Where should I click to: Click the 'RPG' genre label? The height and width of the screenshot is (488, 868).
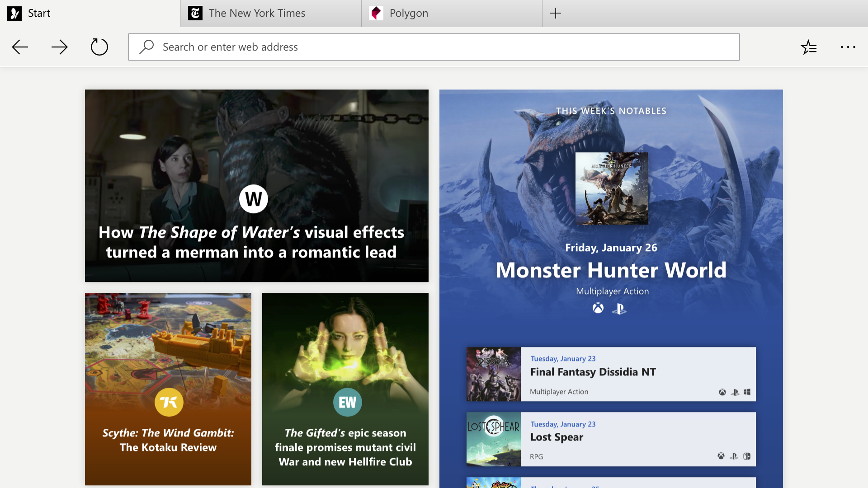537,457
